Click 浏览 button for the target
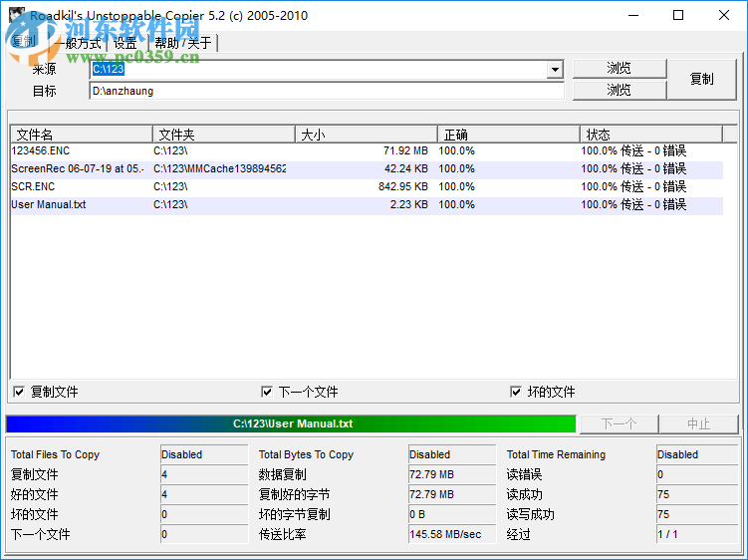The height and width of the screenshot is (560, 748). (x=620, y=90)
